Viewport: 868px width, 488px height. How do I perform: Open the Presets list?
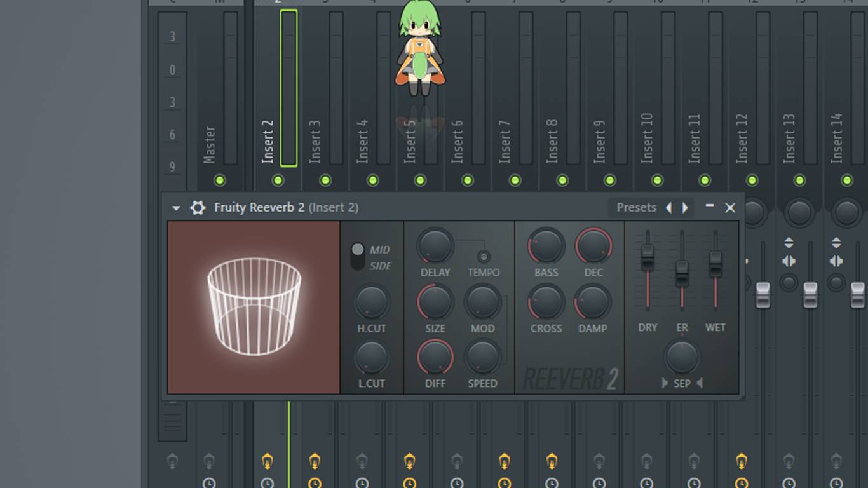(x=636, y=208)
